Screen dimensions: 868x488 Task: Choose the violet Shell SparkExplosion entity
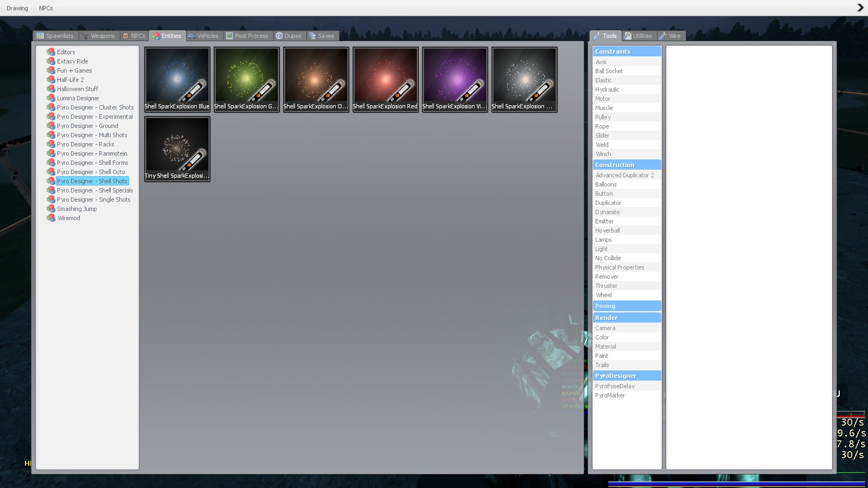(x=455, y=79)
